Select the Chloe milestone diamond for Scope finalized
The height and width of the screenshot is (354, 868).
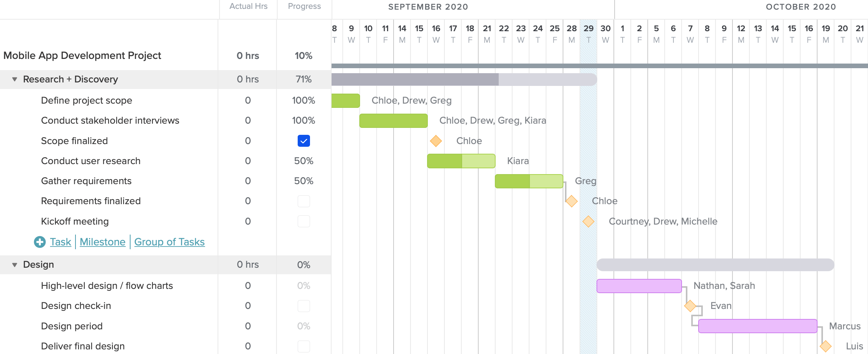click(436, 141)
